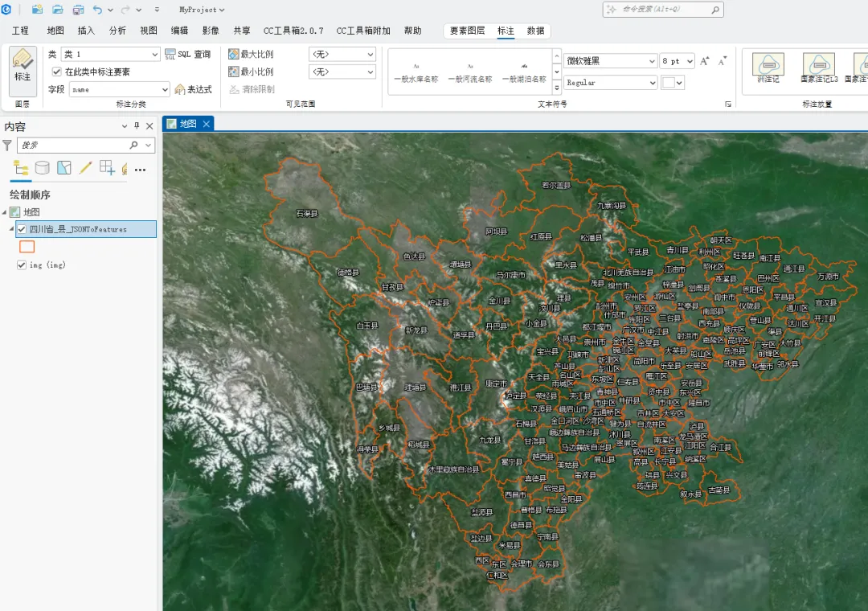Viewport: 868px width, 611px height.
Task: Click the 命令搜索 search field
Action: coord(662,10)
